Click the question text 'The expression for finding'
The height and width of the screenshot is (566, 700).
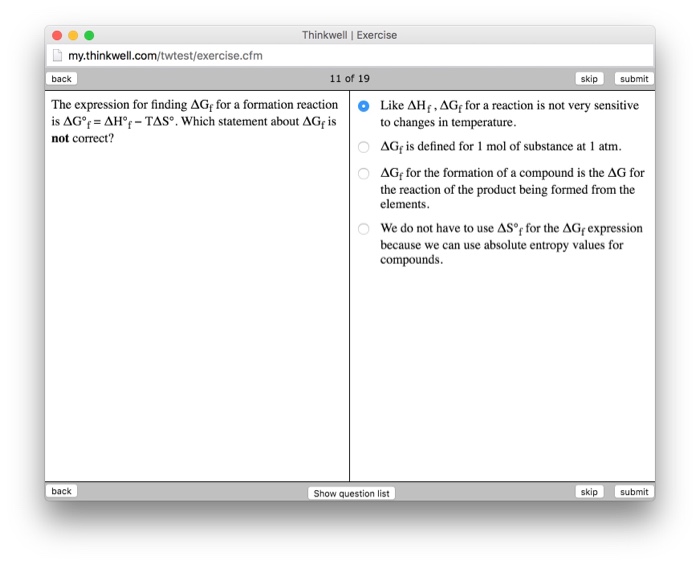(x=119, y=104)
